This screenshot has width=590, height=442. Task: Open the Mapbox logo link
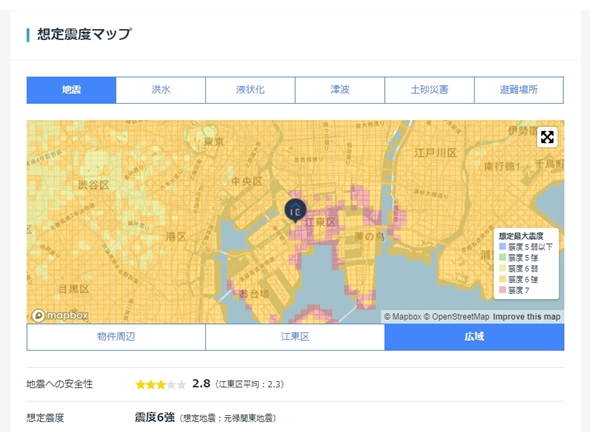(x=60, y=315)
